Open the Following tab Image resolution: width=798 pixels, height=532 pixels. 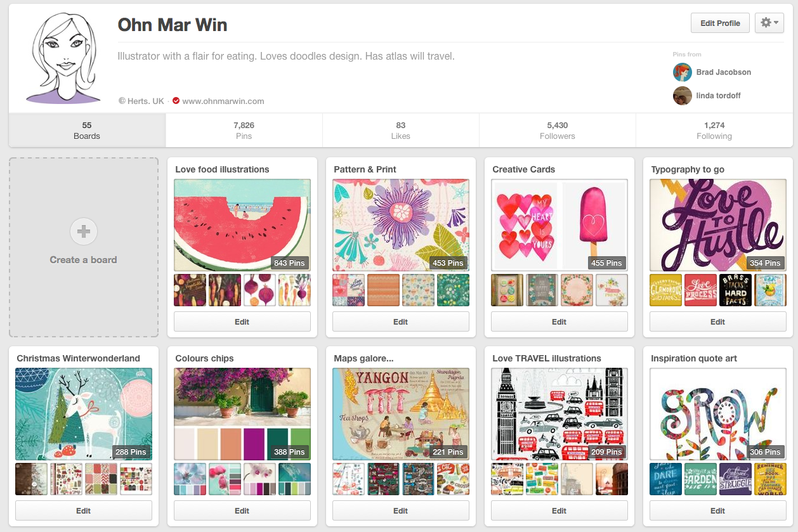click(x=714, y=130)
